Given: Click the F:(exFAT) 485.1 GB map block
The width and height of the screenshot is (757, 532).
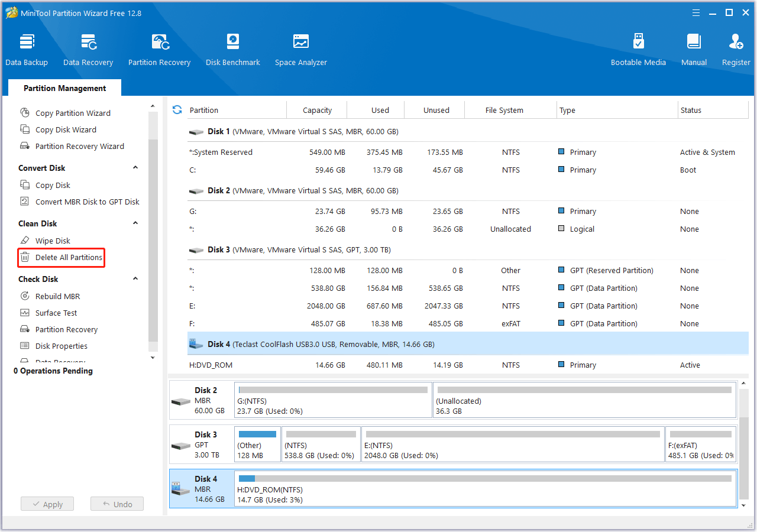Looking at the screenshot, I should (701, 445).
